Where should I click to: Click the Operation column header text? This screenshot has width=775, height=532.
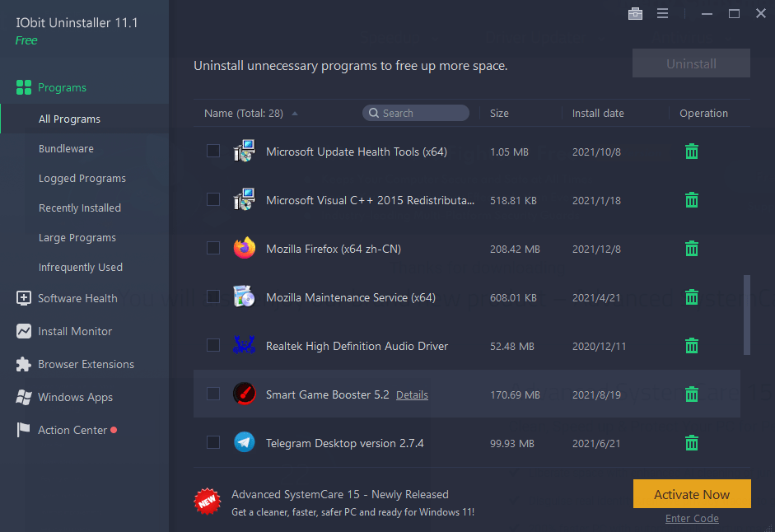click(x=703, y=114)
